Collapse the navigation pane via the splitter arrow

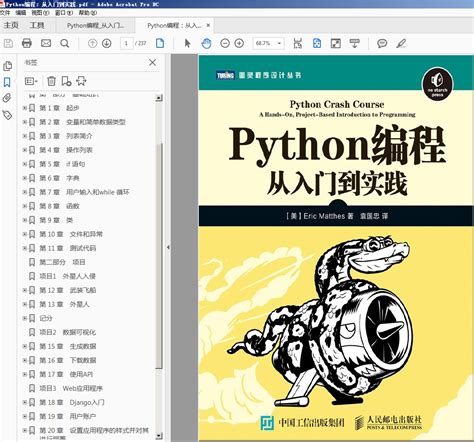tap(168, 247)
